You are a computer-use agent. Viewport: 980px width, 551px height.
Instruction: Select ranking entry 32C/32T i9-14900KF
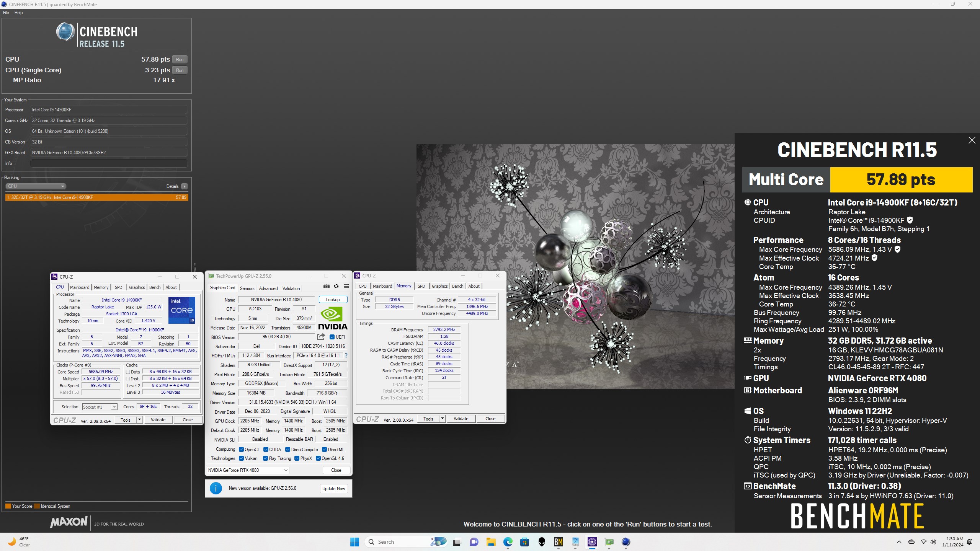point(97,197)
